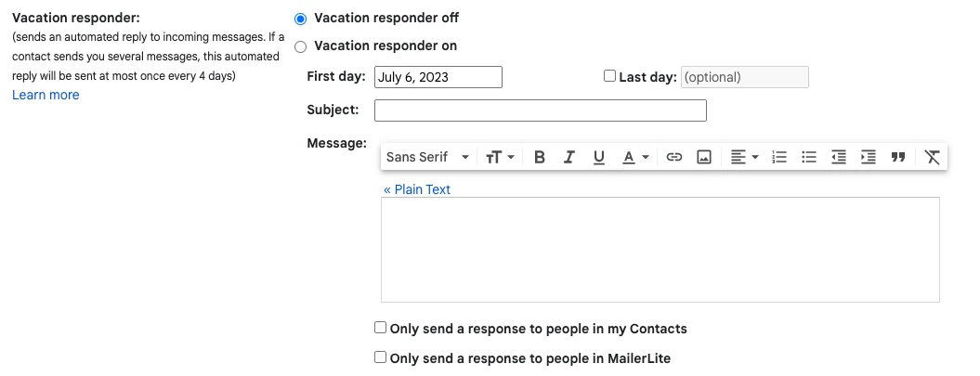The width and height of the screenshot is (980, 376).
Task: Toggle underline formatting button
Action: tap(599, 158)
